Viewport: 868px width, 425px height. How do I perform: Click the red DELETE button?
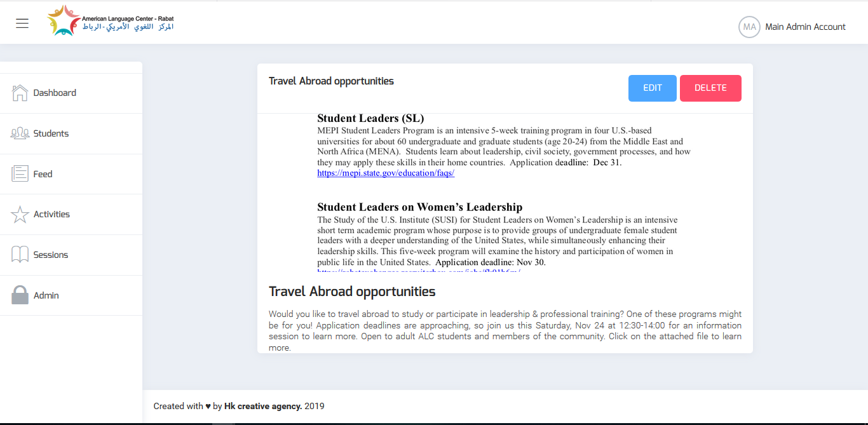click(710, 88)
